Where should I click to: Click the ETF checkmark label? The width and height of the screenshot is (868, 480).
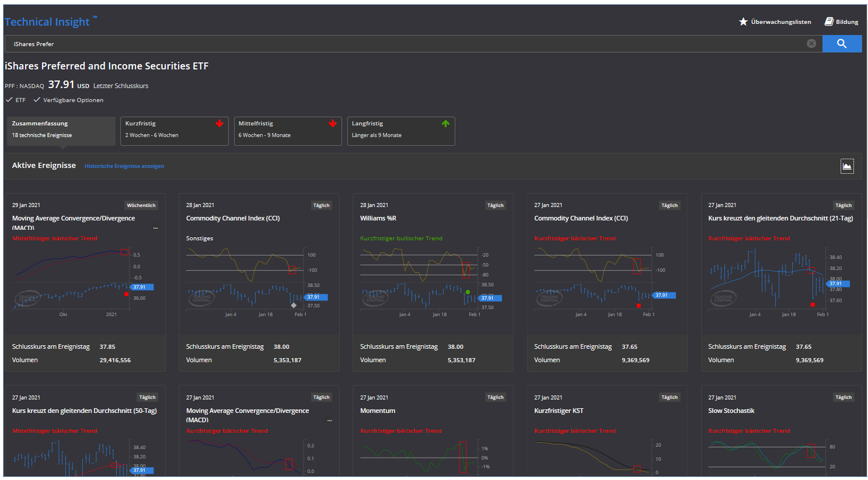pyautogui.click(x=16, y=100)
